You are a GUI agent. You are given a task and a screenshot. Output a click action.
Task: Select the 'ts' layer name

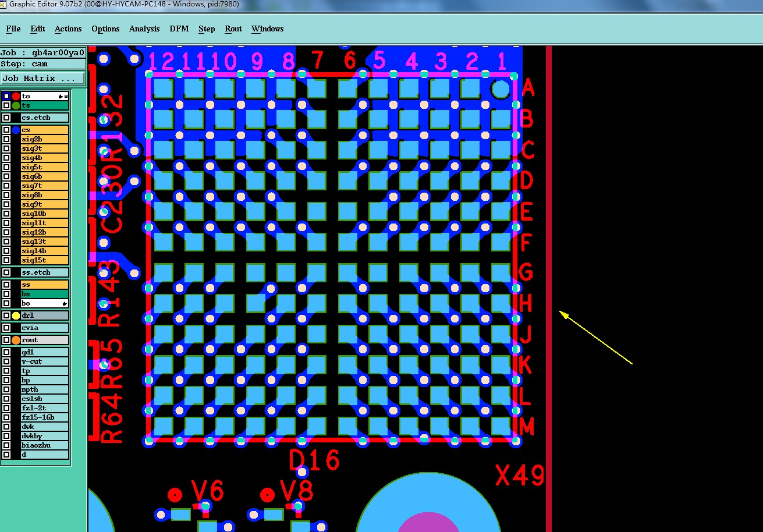pos(45,105)
